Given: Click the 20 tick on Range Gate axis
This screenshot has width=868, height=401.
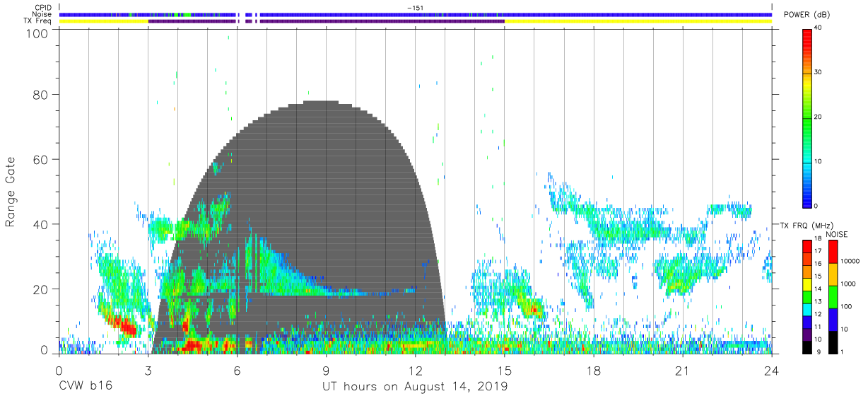Looking at the screenshot, I should click(x=41, y=289).
